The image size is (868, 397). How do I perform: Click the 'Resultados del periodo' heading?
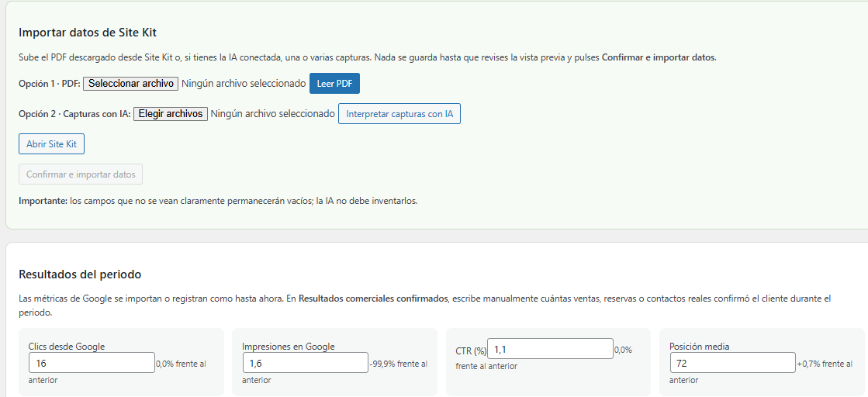(x=80, y=274)
